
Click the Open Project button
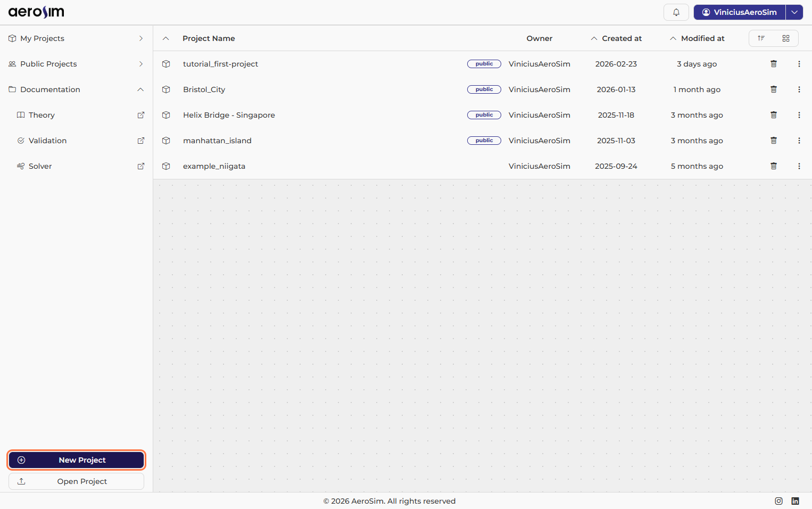click(x=76, y=481)
